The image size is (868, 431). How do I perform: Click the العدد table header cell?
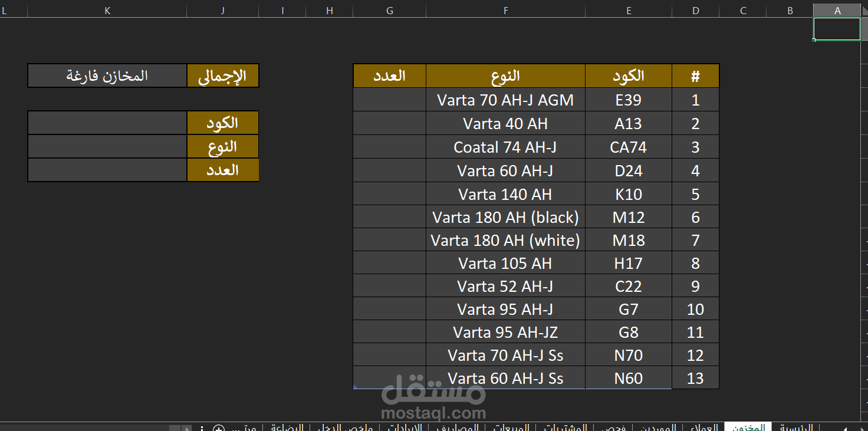(x=390, y=76)
